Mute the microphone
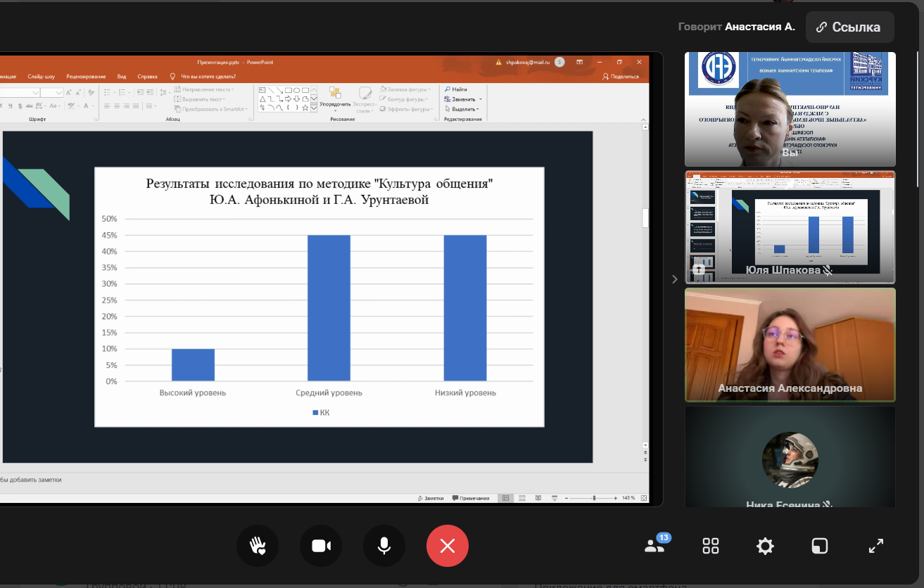This screenshot has height=588, width=924. (x=384, y=546)
